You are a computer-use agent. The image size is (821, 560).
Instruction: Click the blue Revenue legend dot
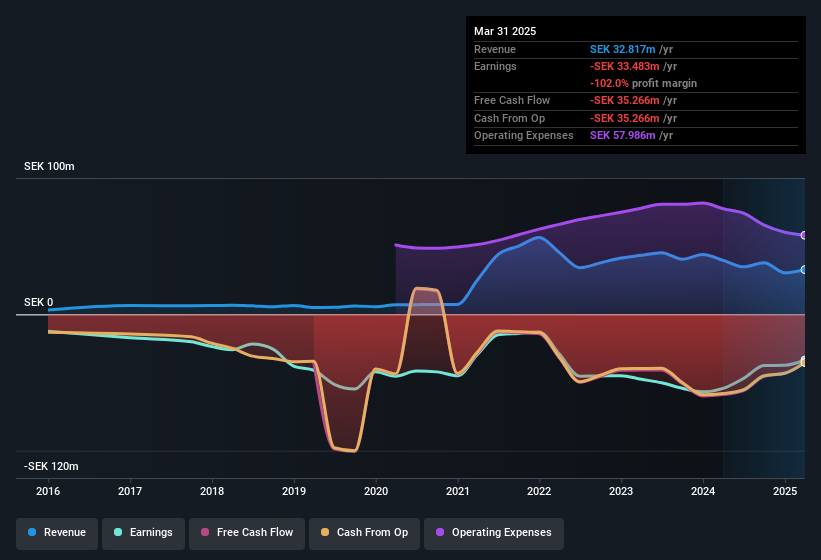[32, 532]
